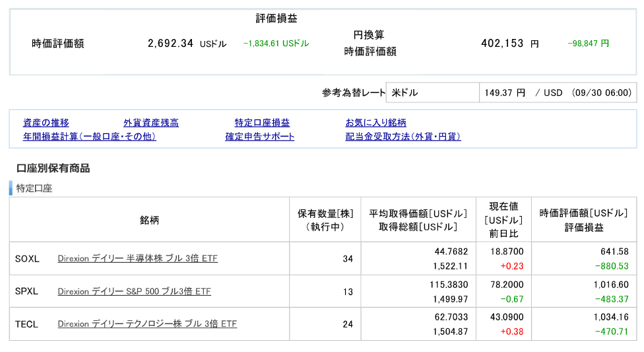This screenshot has width=644, height=352.
Task: Click SPXL current price 78.2000
Action: [507, 284]
